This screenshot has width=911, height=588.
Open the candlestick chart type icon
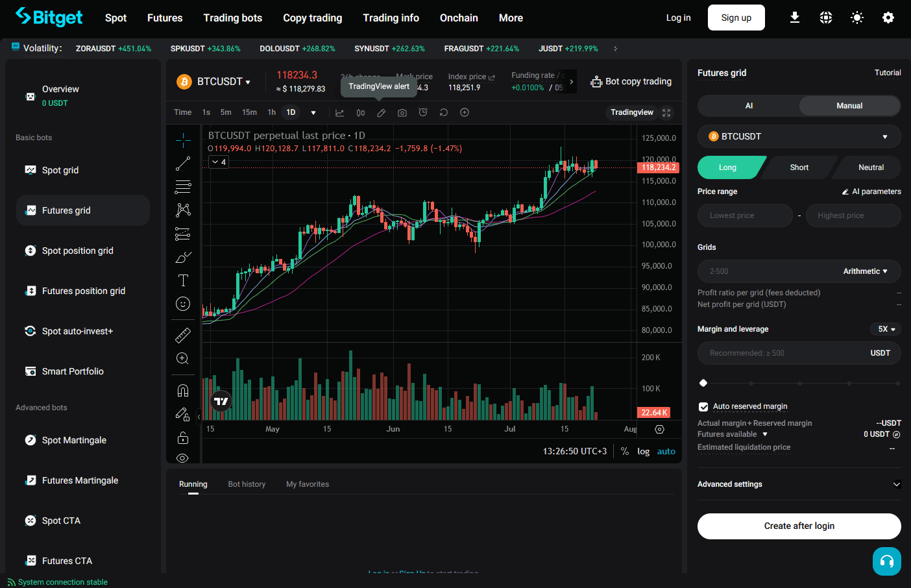click(x=361, y=112)
